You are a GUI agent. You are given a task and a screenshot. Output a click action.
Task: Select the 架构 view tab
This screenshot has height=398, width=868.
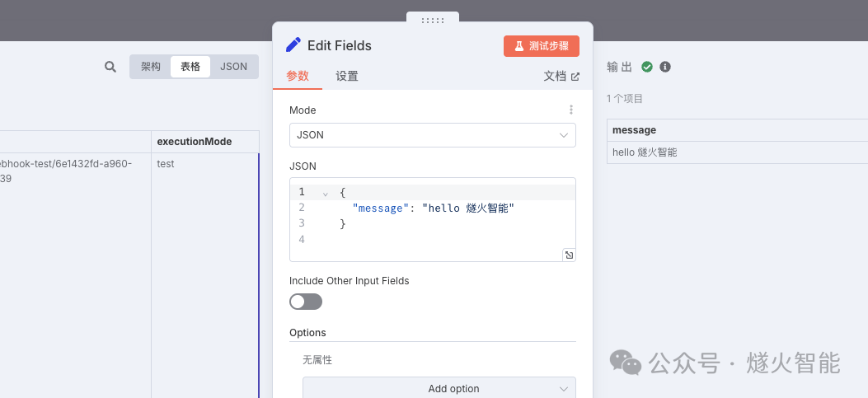[151, 67]
